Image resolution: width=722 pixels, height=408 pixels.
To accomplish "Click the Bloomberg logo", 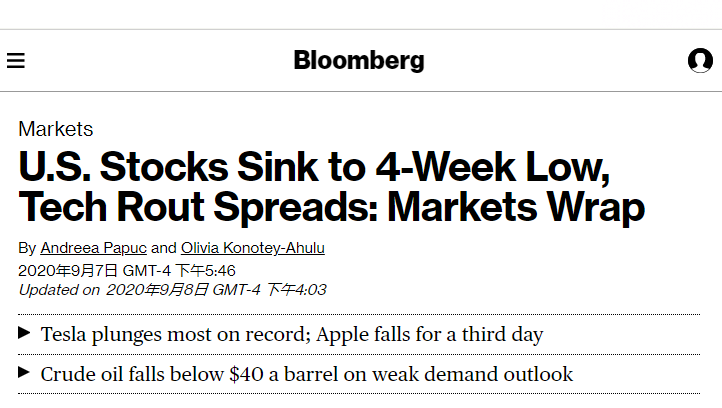I will pos(359,60).
